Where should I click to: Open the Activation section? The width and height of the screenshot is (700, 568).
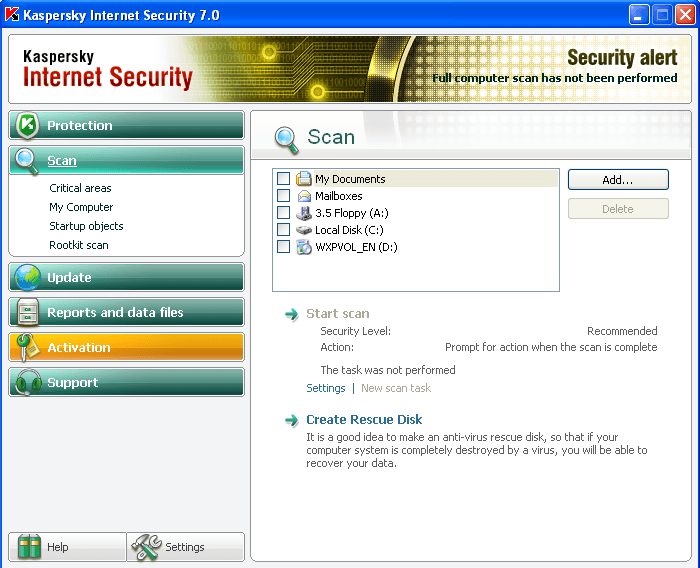[x=126, y=347]
